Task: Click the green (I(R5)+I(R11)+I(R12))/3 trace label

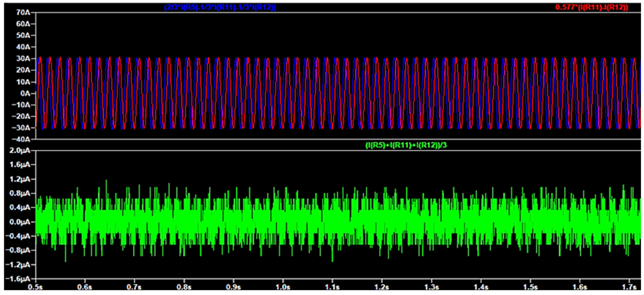Action: pyautogui.click(x=406, y=145)
